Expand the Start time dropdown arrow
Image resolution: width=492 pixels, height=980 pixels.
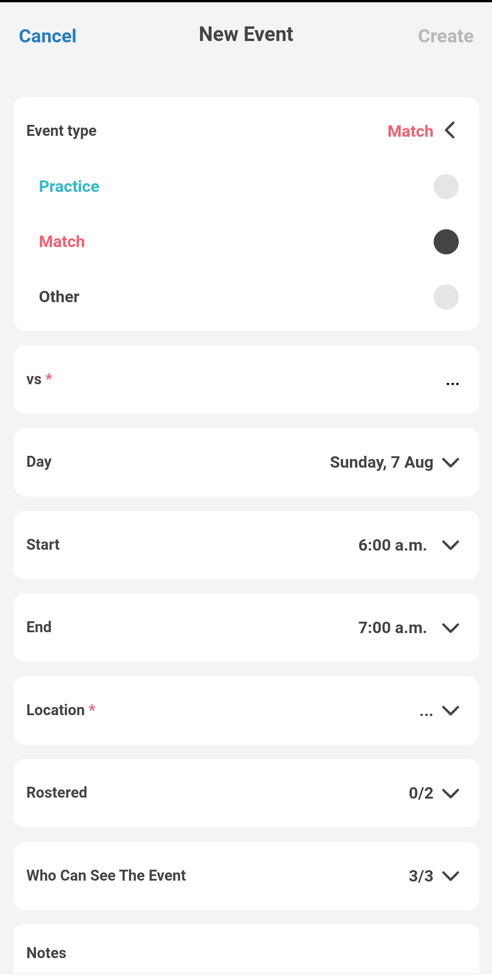pos(451,545)
